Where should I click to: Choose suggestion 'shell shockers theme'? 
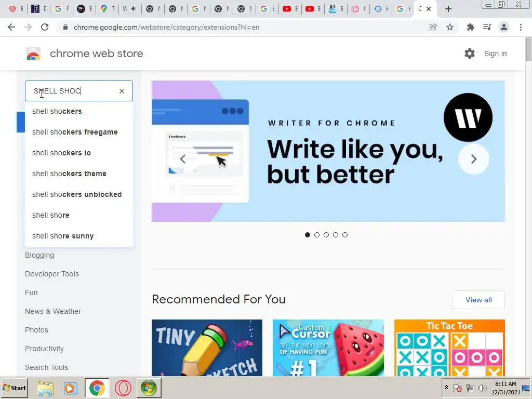point(79,174)
